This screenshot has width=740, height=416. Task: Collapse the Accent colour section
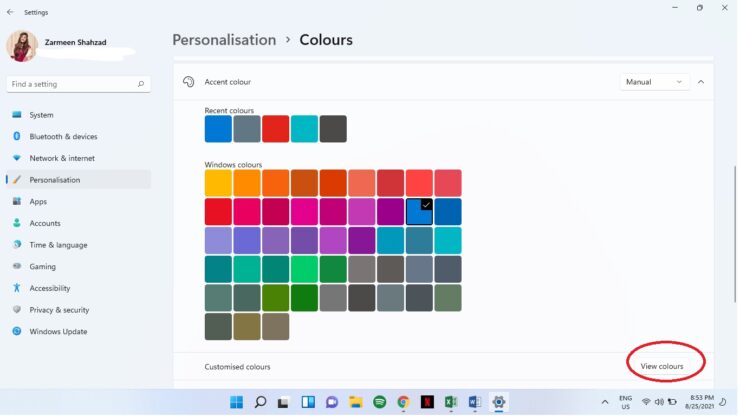click(701, 82)
